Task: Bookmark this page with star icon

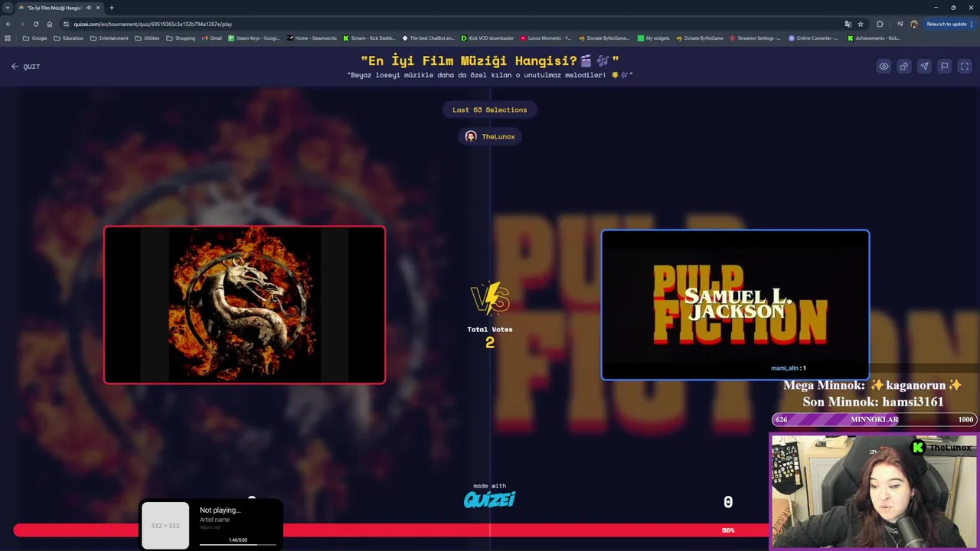Action: (861, 24)
